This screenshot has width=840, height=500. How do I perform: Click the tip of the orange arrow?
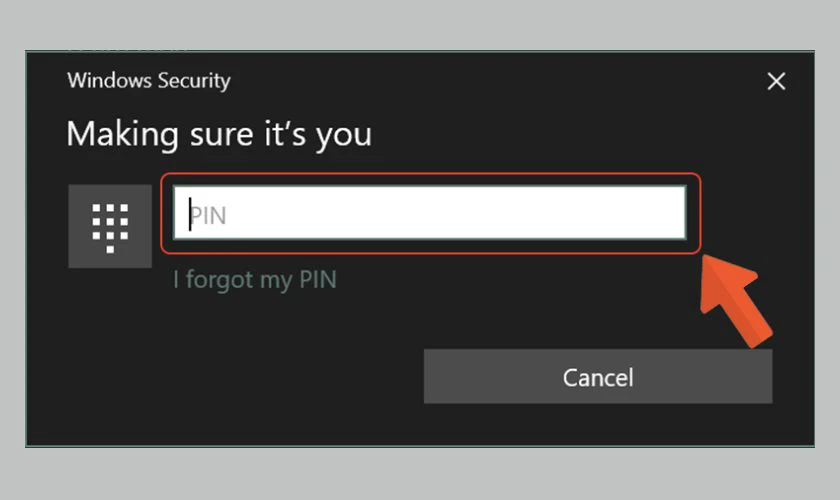pyautogui.click(x=704, y=258)
